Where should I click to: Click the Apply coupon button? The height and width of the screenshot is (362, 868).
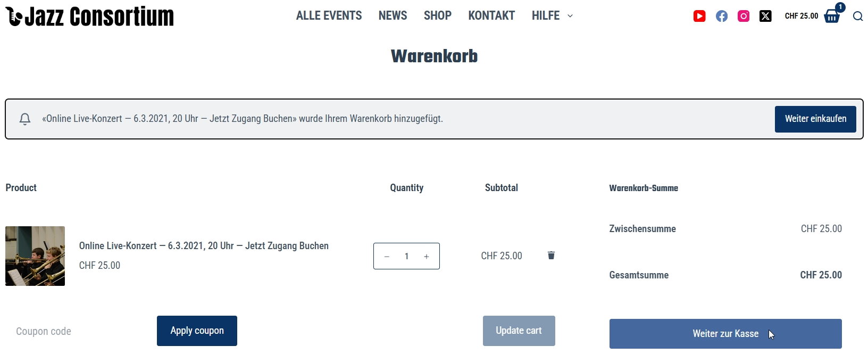(197, 331)
